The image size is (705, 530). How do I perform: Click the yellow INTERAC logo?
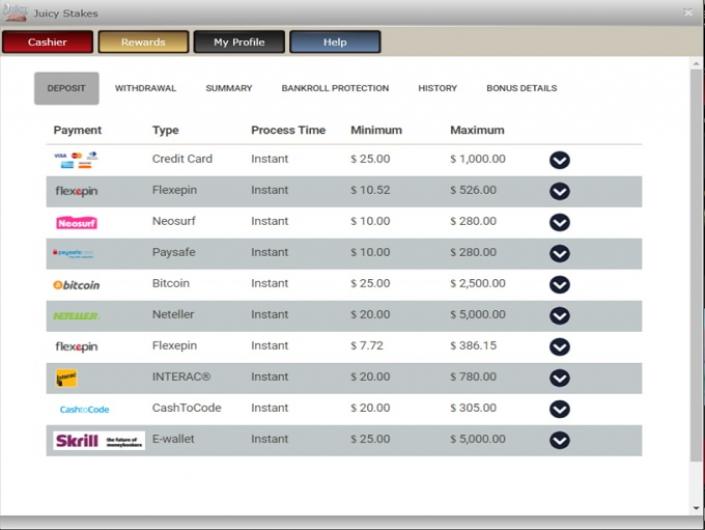coord(67,378)
